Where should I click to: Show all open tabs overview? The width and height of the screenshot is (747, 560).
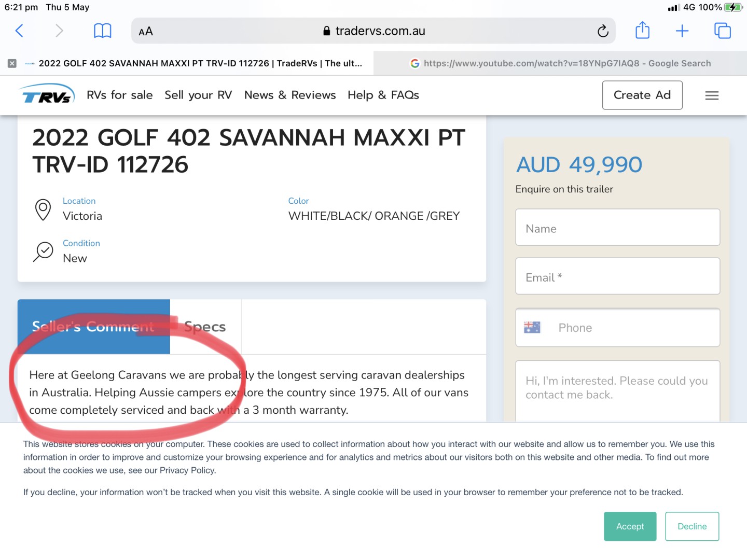722,31
